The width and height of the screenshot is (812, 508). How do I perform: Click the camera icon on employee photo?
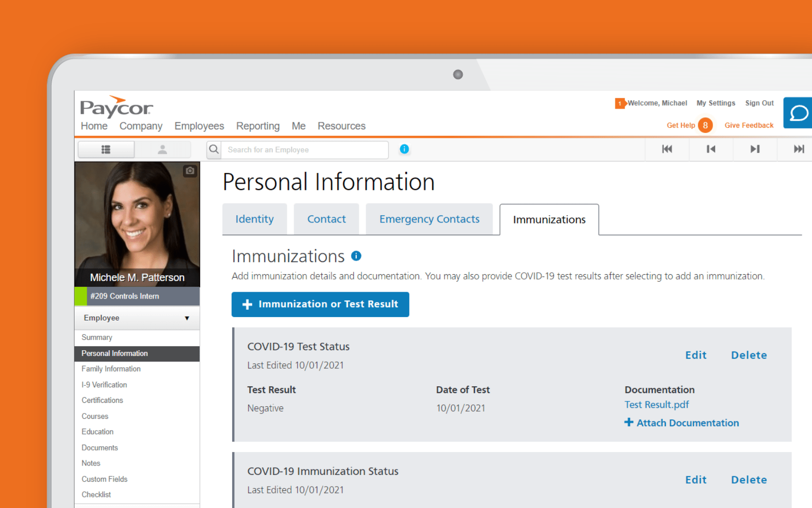click(190, 170)
